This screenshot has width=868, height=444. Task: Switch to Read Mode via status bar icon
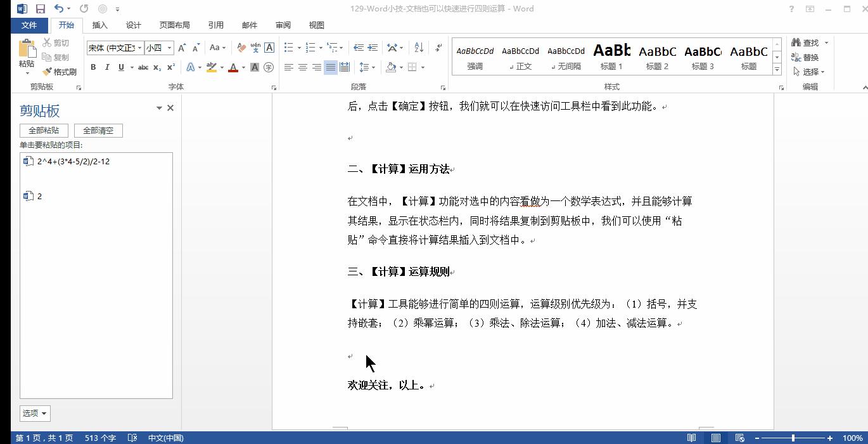point(691,438)
